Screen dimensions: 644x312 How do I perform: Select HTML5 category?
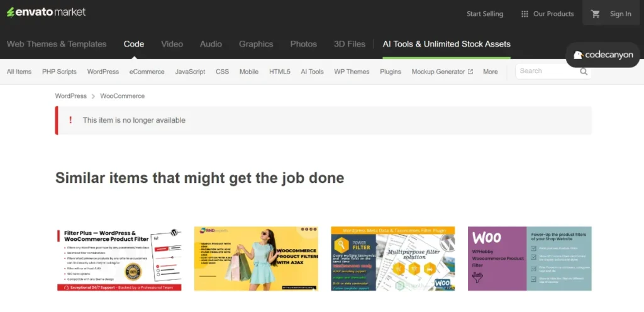pos(280,72)
